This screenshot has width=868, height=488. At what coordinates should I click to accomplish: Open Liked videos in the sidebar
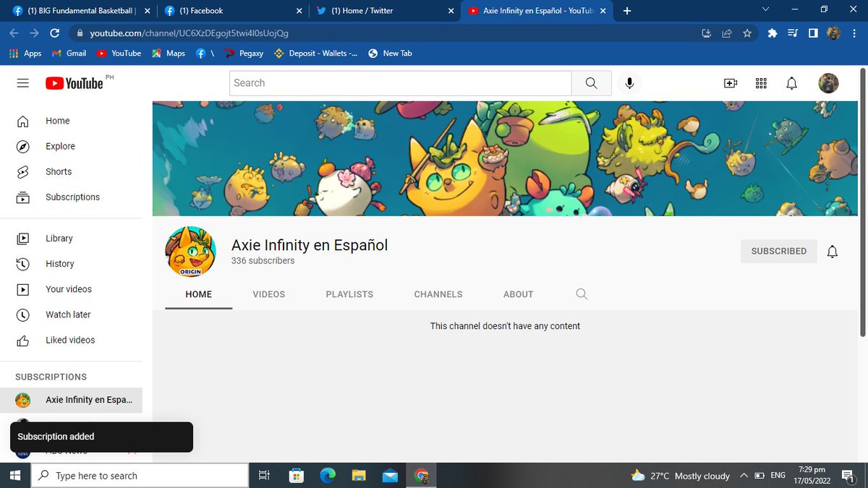pos(71,340)
